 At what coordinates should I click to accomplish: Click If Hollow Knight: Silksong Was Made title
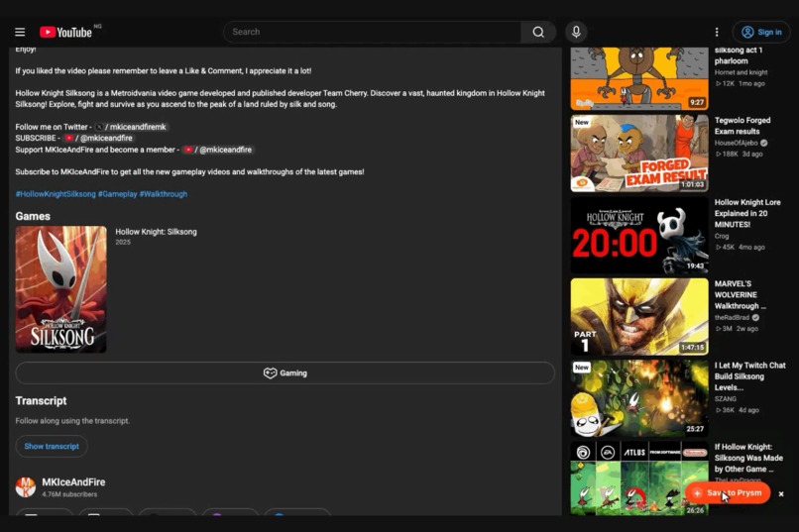click(748, 458)
